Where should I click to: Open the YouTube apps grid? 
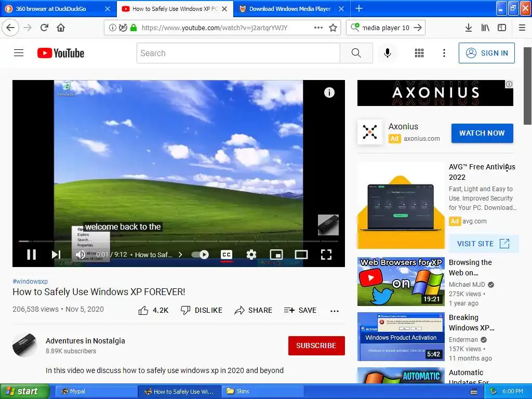(x=419, y=53)
